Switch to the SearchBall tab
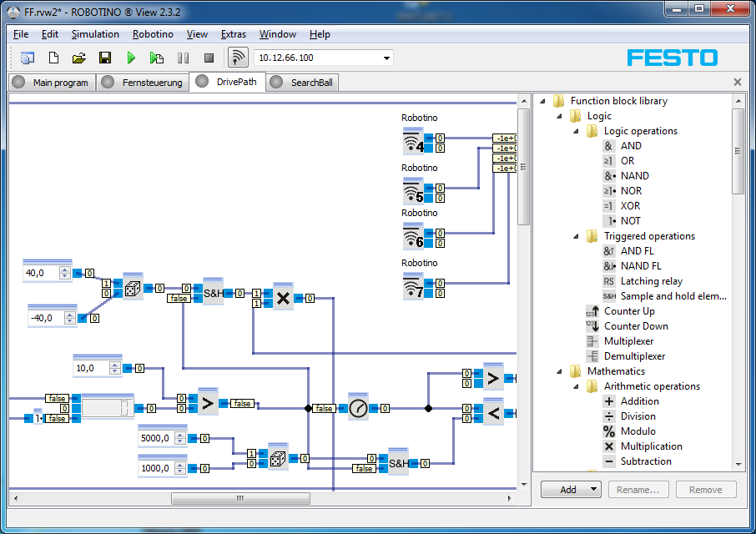This screenshot has width=756, height=534. point(302,83)
